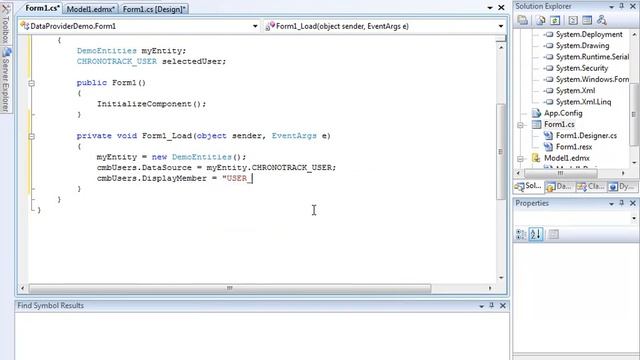Open Properties window position menu arrow
Screen dimensions: 640x360
611,203
